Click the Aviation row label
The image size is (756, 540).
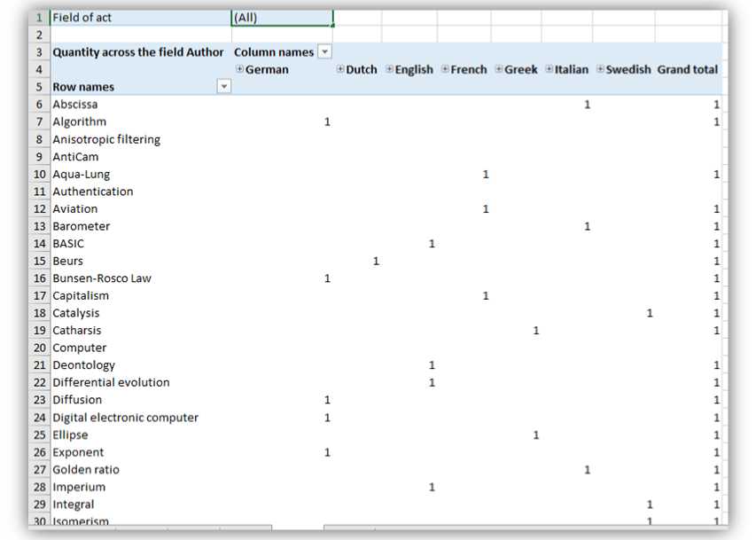click(x=75, y=209)
